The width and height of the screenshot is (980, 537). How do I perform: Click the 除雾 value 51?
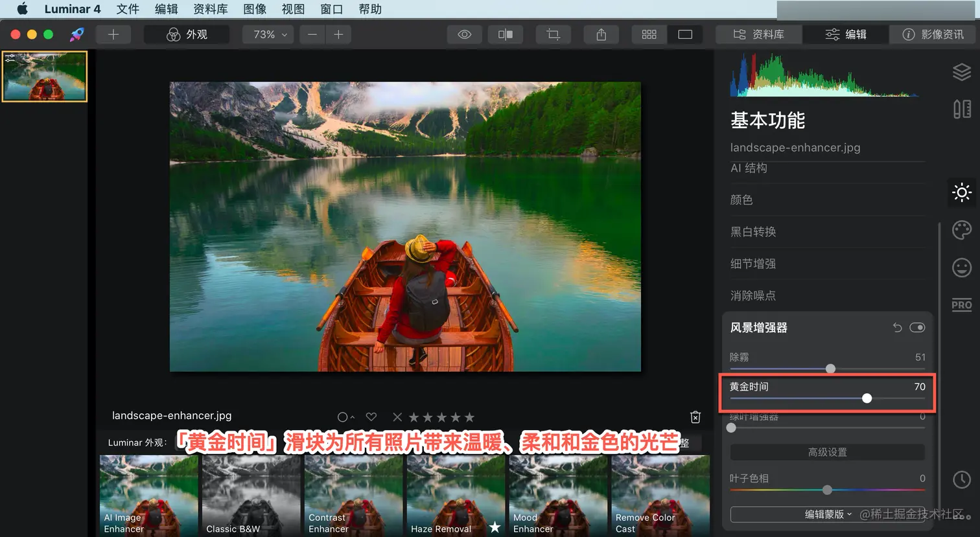(x=920, y=357)
